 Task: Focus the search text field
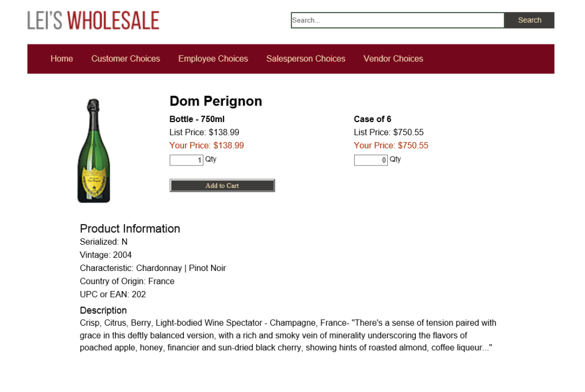tap(397, 20)
